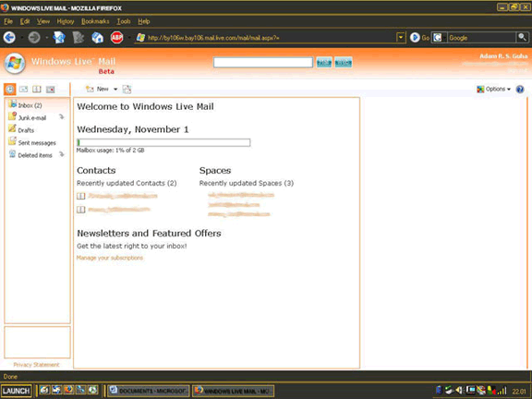Viewport: 532px width, 399px height.
Task: Click first search button beside mail search box
Action: (324, 63)
